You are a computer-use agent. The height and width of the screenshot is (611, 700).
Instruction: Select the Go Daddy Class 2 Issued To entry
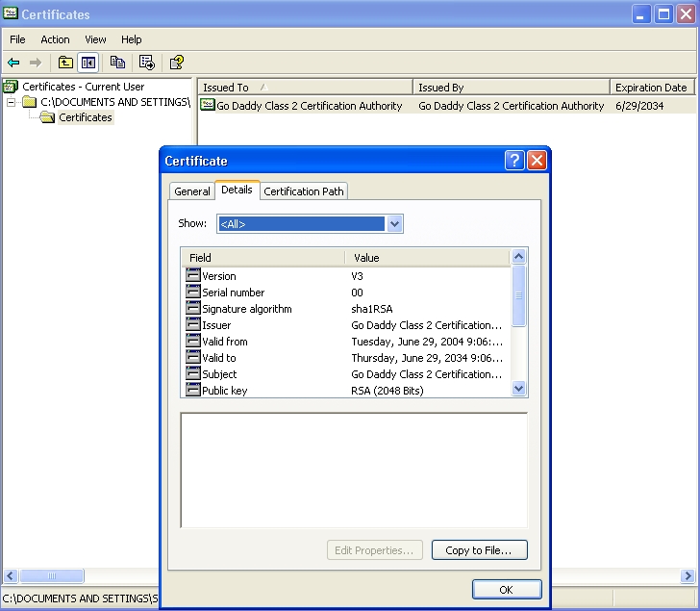click(310, 106)
